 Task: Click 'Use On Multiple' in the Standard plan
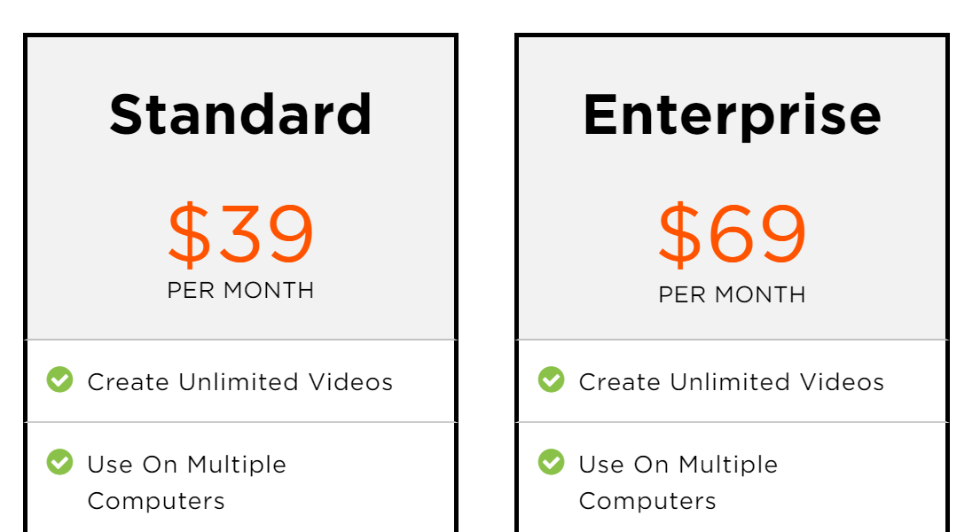pyautogui.click(x=186, y=465)
